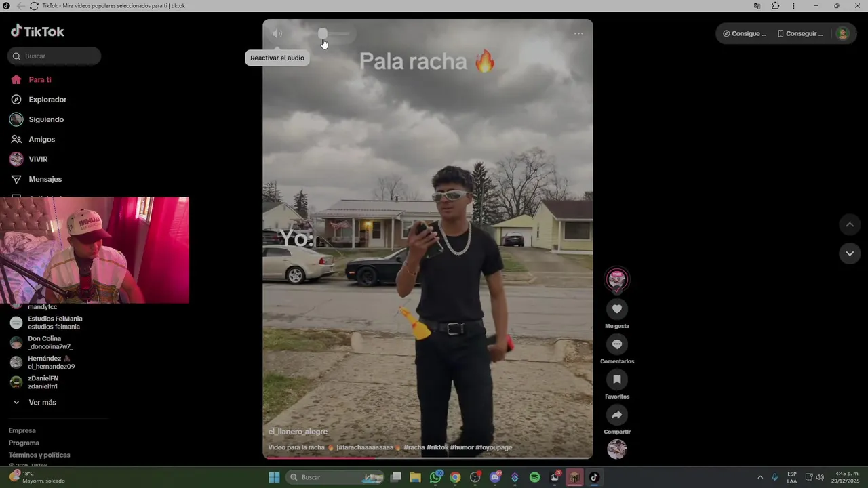The height and width of the screenshot is (488, 868).
Task: Click the taskbar Buscar search box
Action: (x=335, y=477)
